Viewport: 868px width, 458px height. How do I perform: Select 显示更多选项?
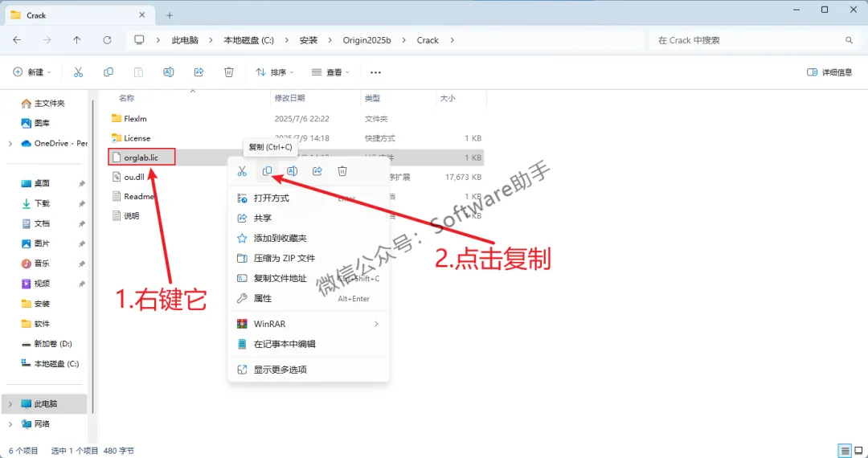[309, 370]
